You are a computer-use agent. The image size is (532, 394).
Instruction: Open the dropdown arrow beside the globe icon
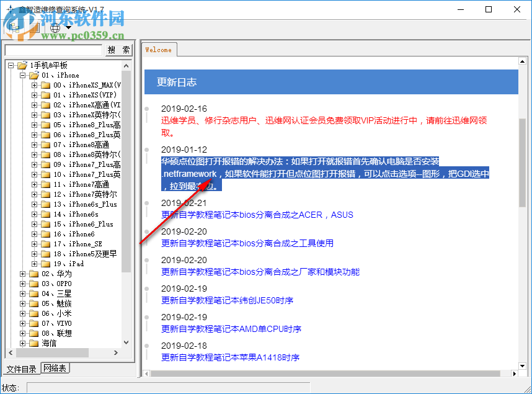pos(69,27)
